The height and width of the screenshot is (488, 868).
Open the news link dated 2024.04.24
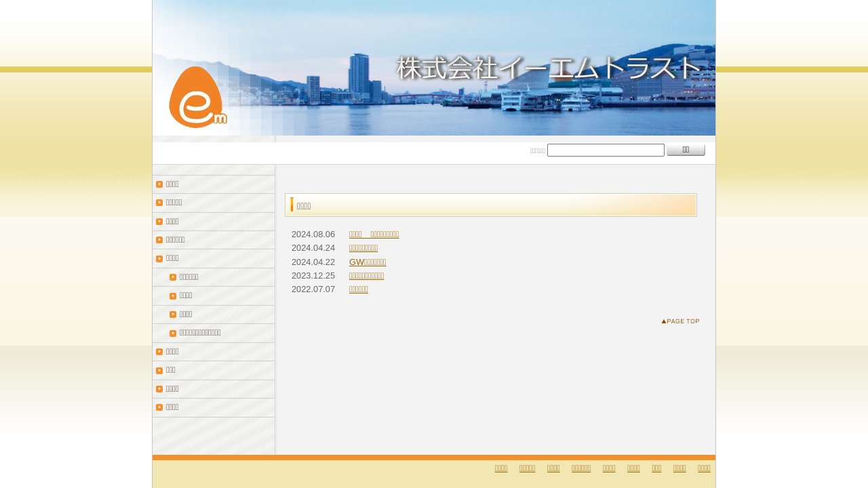tap(363, 248)
